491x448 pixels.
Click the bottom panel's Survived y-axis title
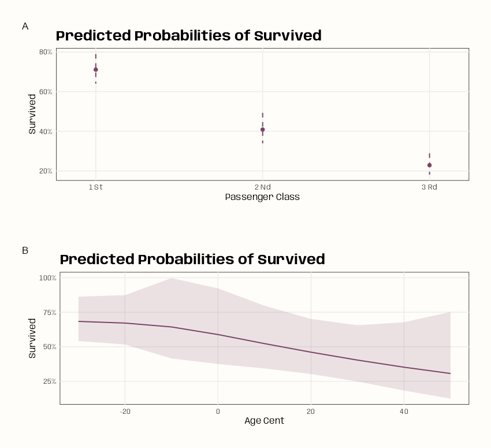32,338
